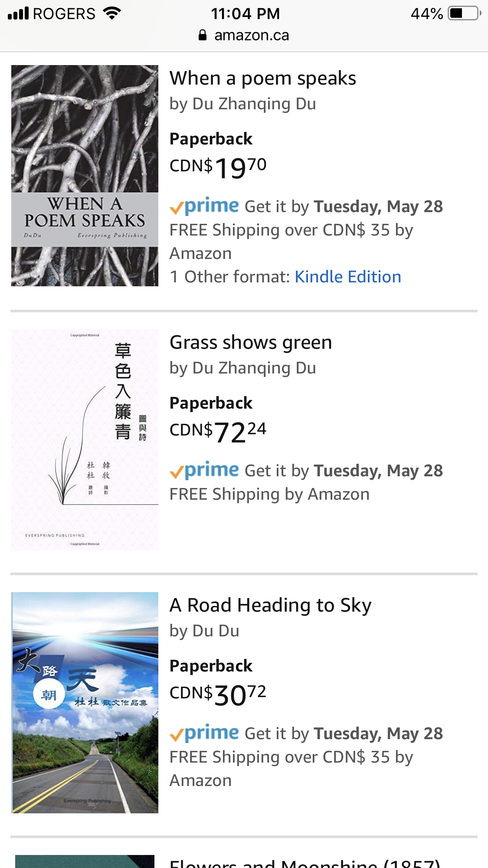Tap the Road Heading to Sky cover image
The image size is (488, 868).
point(85,703)
